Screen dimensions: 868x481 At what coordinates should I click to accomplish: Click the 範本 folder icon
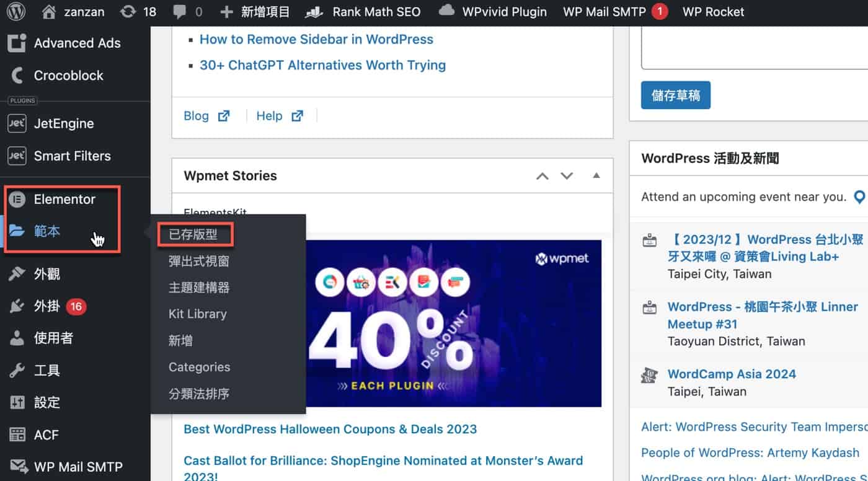(17, 231)
